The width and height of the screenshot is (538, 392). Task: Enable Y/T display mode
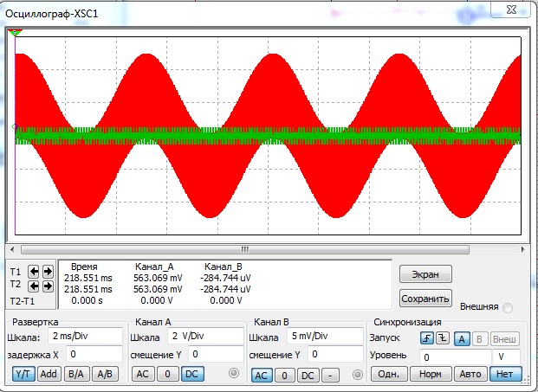pyautogui.click(x=23, y=374)
